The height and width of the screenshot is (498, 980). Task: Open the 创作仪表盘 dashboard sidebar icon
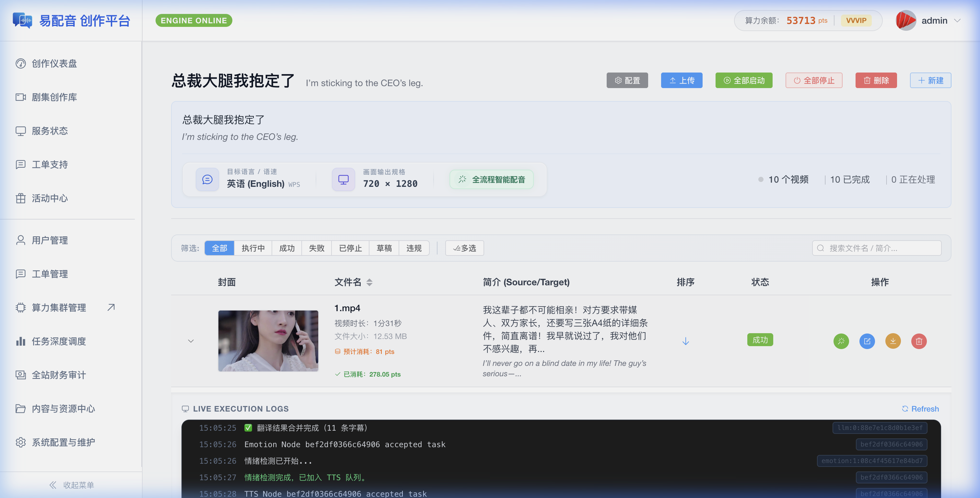(20, 63)
